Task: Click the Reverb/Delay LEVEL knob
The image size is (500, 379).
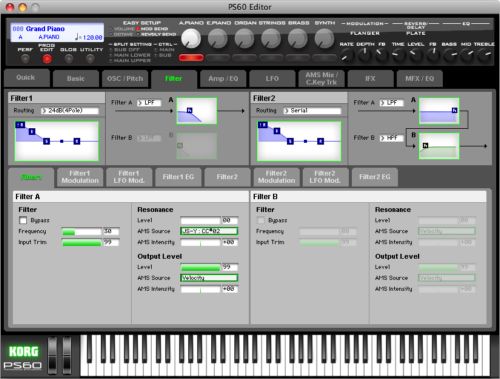Action: point(415,55)
